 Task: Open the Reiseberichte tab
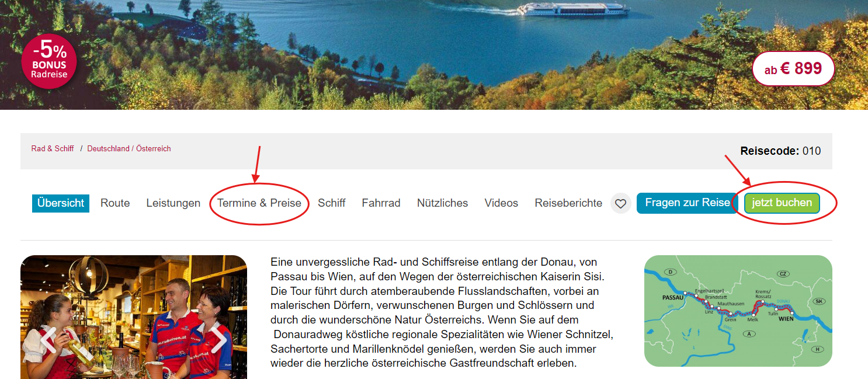click(x=568, y=203)
